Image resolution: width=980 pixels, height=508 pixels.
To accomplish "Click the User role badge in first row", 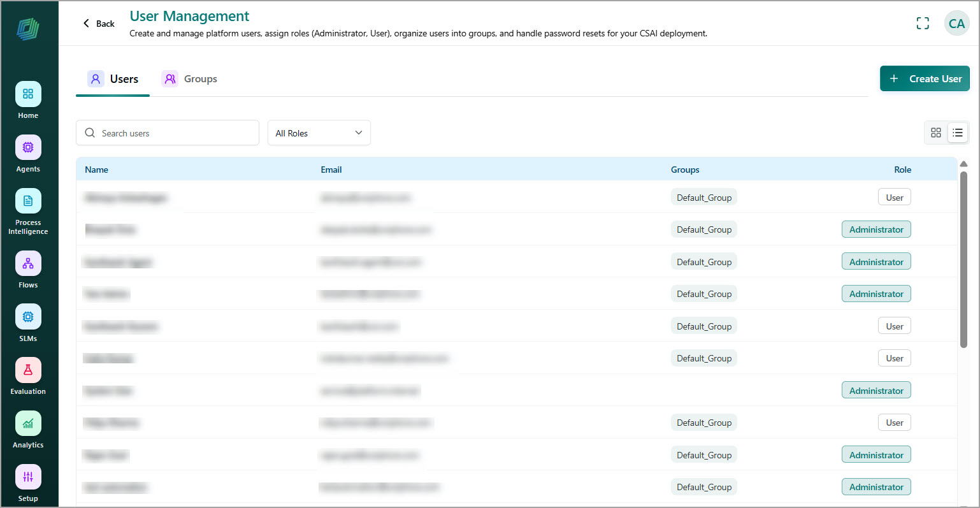I will (x=894, y=198).
